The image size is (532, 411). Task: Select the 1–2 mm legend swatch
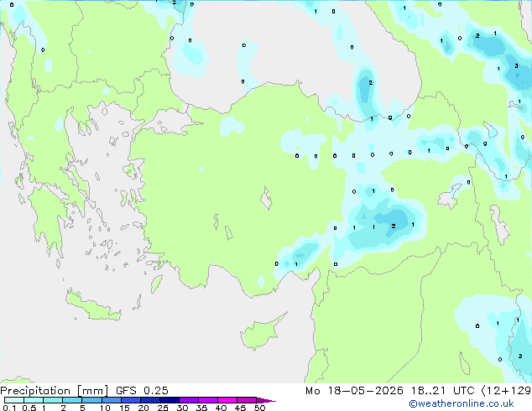[x=53, y=400]
